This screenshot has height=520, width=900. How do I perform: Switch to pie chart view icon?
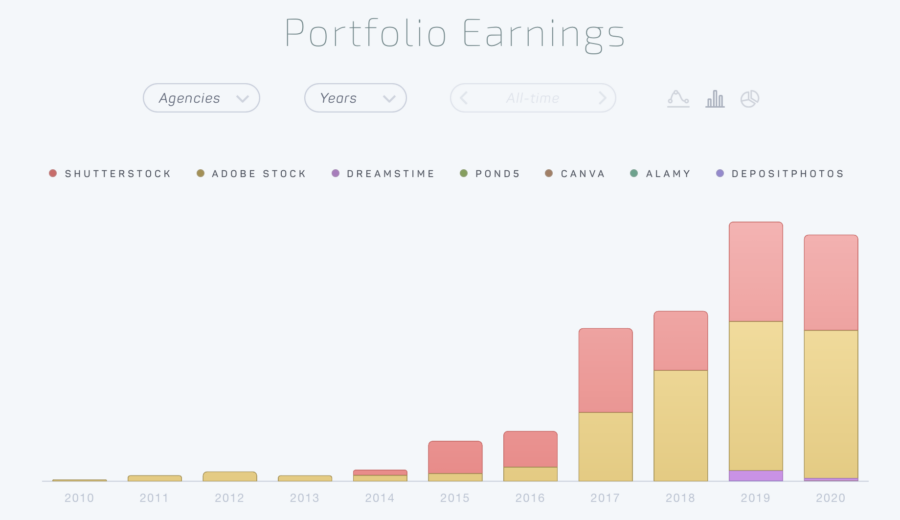(x=750, y=99)
